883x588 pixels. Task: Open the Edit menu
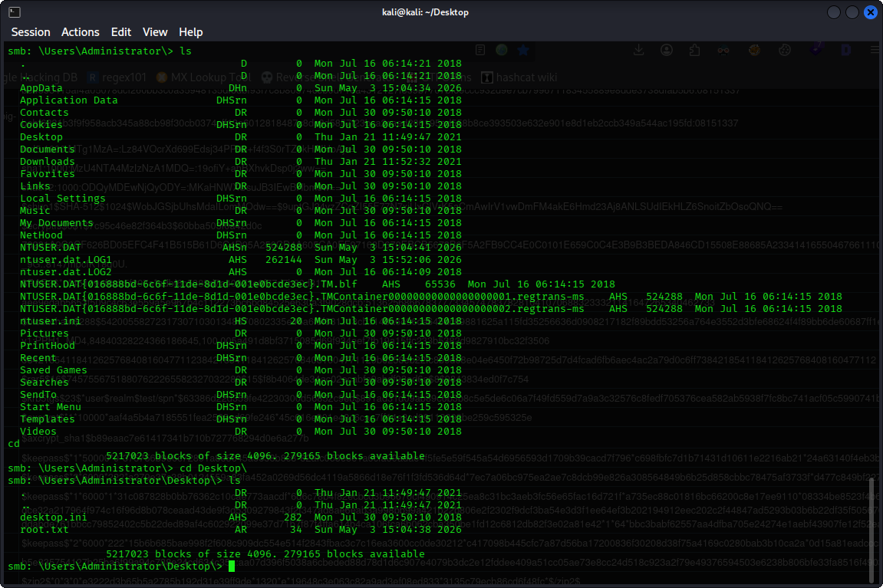tap(121, 32)
